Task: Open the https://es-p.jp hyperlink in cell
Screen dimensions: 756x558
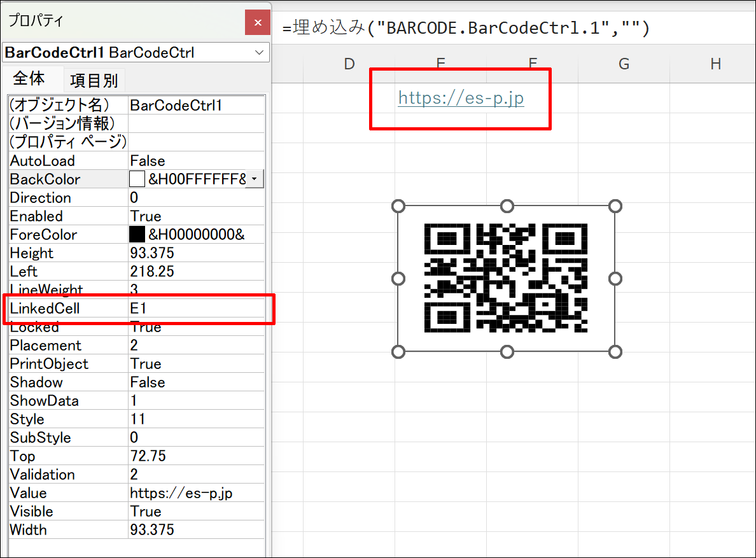Action: [x=461, y=98]
